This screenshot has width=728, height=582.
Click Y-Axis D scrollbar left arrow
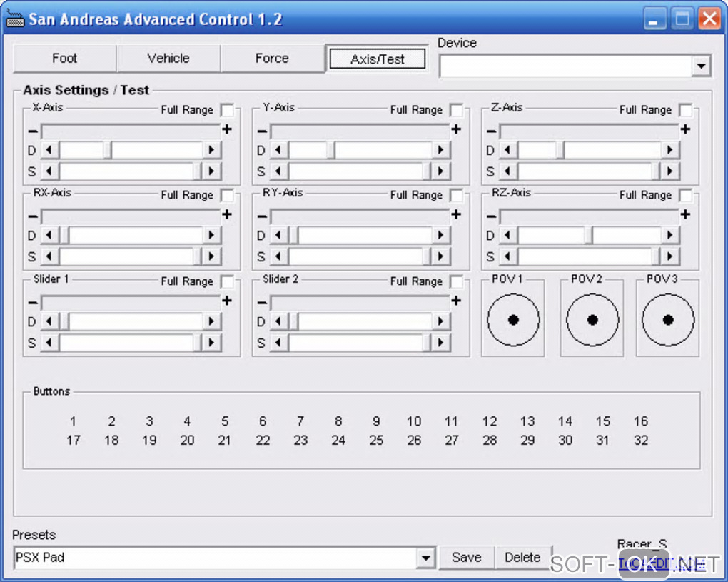[x=278, y=150]
